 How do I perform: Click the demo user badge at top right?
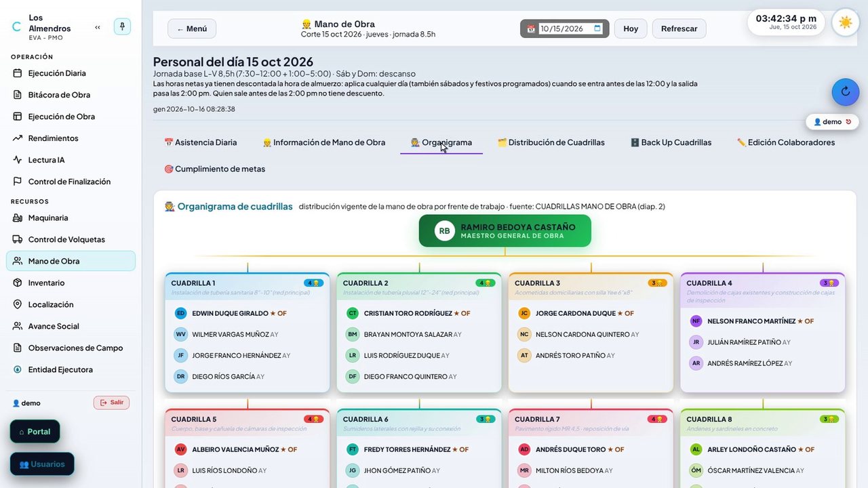click(832, 122)
